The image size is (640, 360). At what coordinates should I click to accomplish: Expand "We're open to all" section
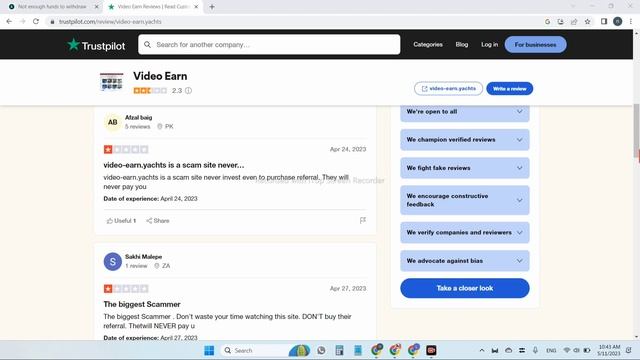click(465, 112)
